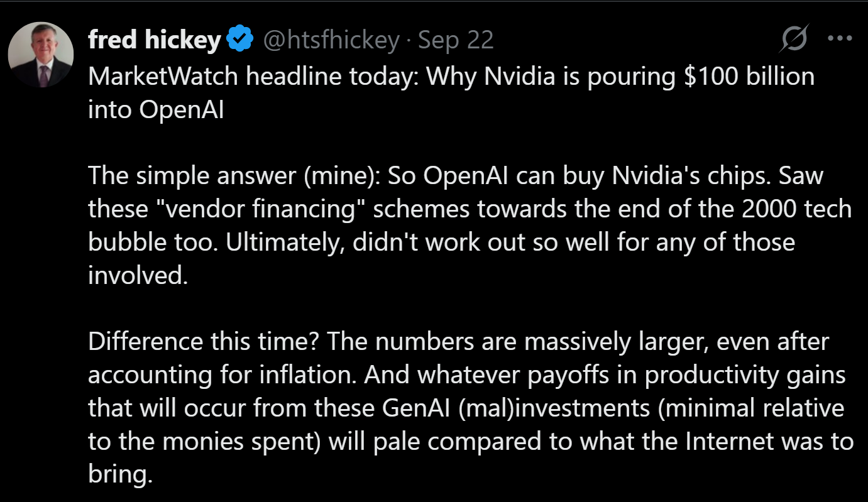Viewport: 868px width, 502px height.
Task: Open the three-dot More options menu
Action: click(839, 38)
